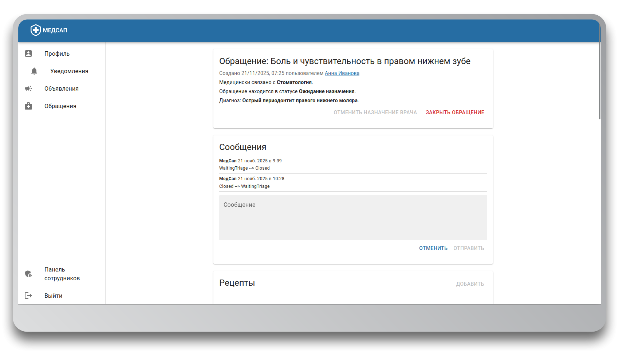619x364 pixels.
Task: Open the Уведомления menu item
Action: pos(69,71)
